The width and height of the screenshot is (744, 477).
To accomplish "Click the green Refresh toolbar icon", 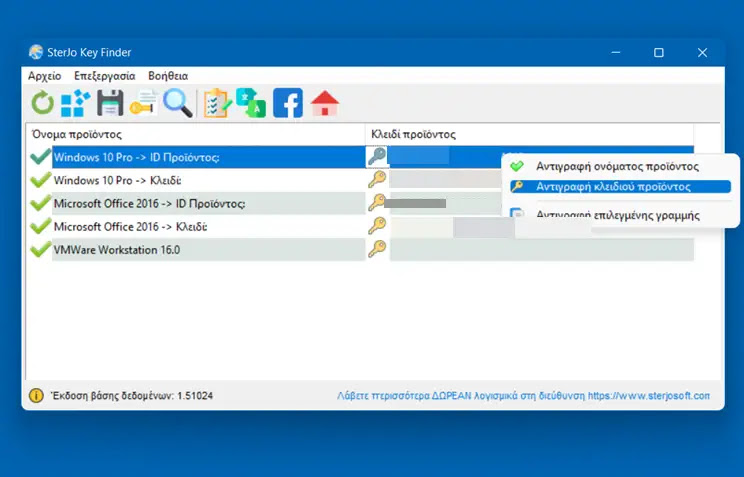I will tap(43, 103).
